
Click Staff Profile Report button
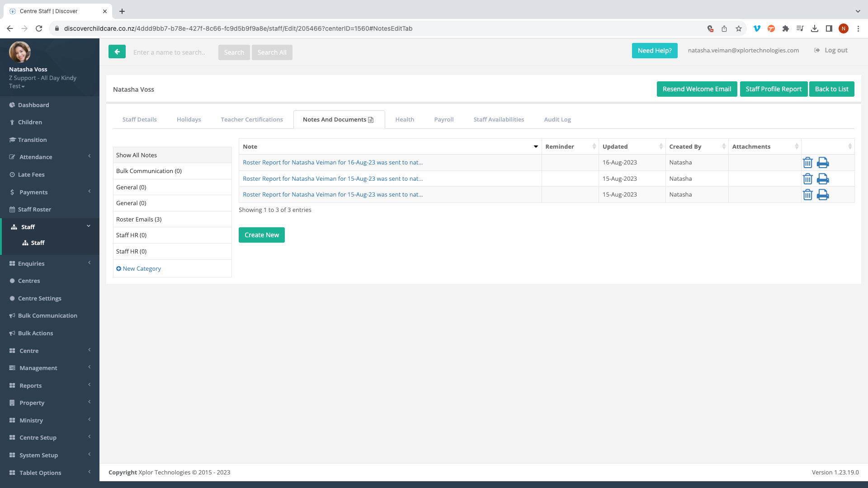(774, 89)
